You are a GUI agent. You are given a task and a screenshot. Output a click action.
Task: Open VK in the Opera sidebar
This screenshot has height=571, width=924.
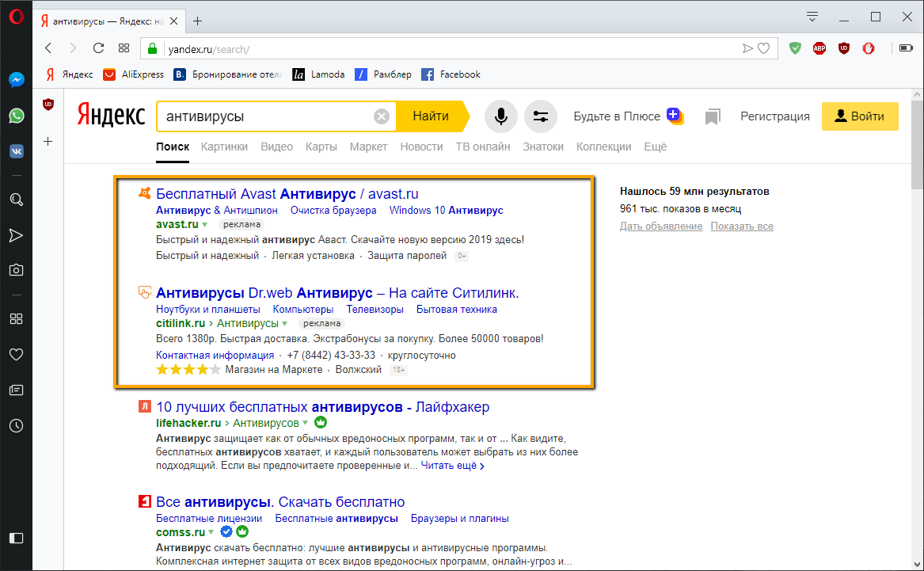(x=17, y=151)
